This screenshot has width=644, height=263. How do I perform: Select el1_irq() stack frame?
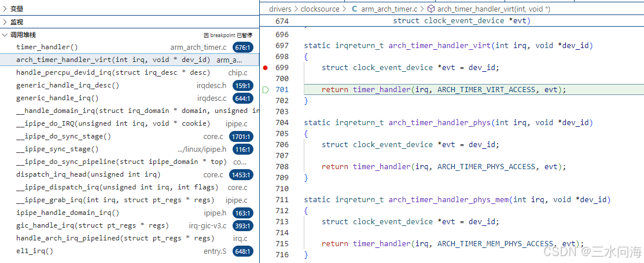130,251
